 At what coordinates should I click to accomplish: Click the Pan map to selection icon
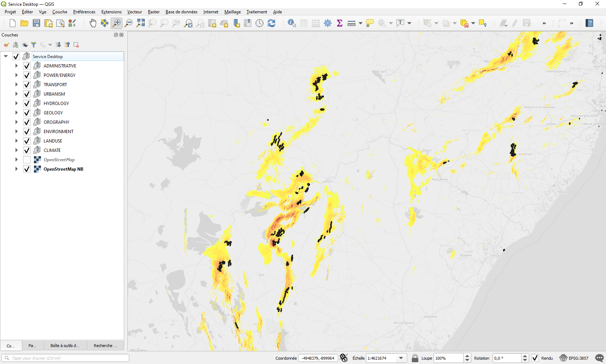click(x=105, y=23)
